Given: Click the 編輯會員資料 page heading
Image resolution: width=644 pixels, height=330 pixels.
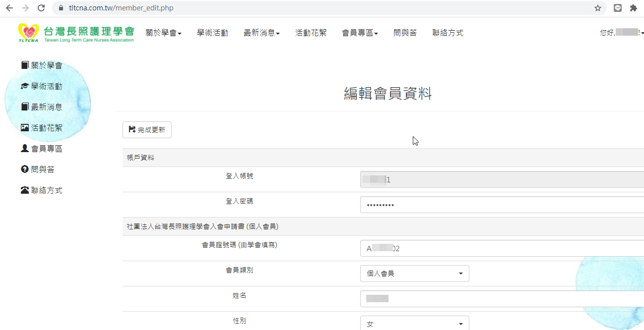Looking at the screenshot, I should pyautogui.click(x=388, y=94).
